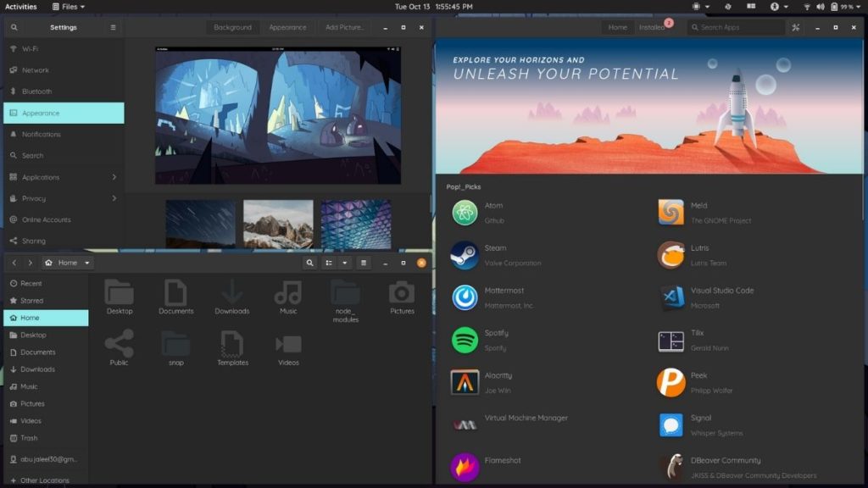This screenshot has width=868, height=488.
Task: Open the Downloads folder icon
Action: 231,293
